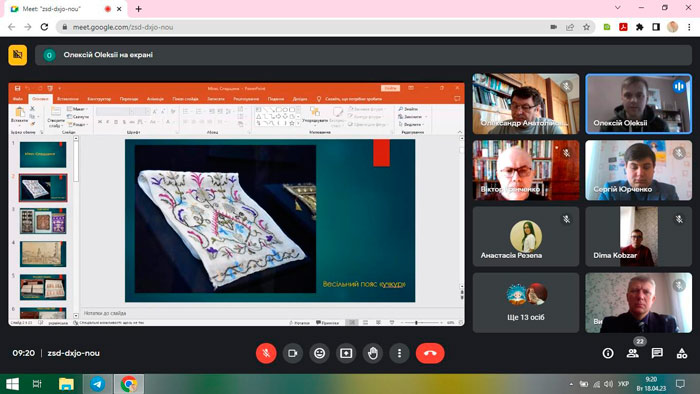Unmute the microphone in Meet controls

tap(266, 353)
